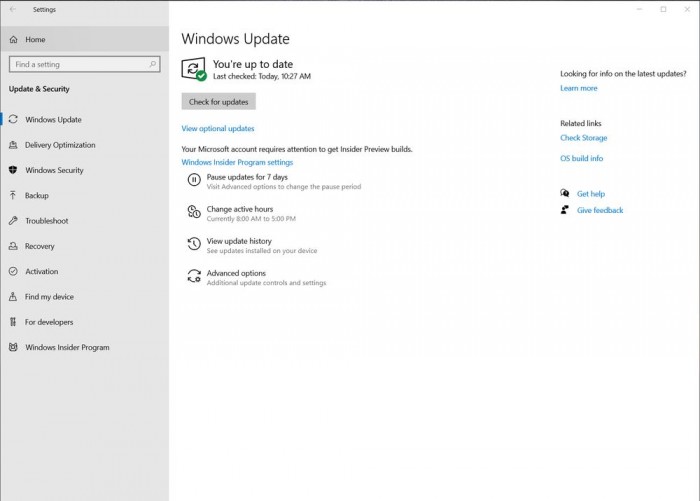Click the "You're up to date" heading
This screenshot has height=501, width=700.
pos(253,64)
